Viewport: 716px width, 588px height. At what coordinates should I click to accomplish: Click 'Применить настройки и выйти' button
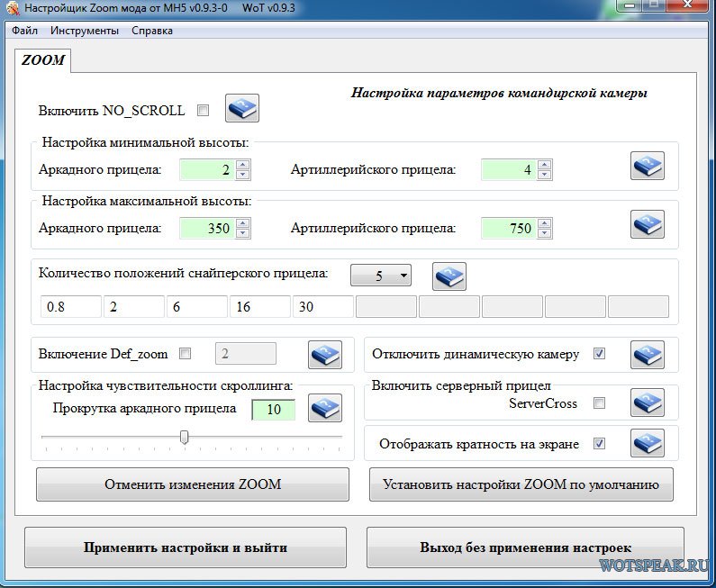(x=186, y=547)
